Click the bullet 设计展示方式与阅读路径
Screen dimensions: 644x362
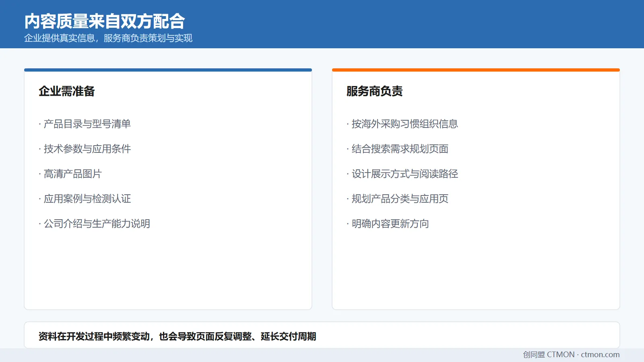tap(402, 174)
